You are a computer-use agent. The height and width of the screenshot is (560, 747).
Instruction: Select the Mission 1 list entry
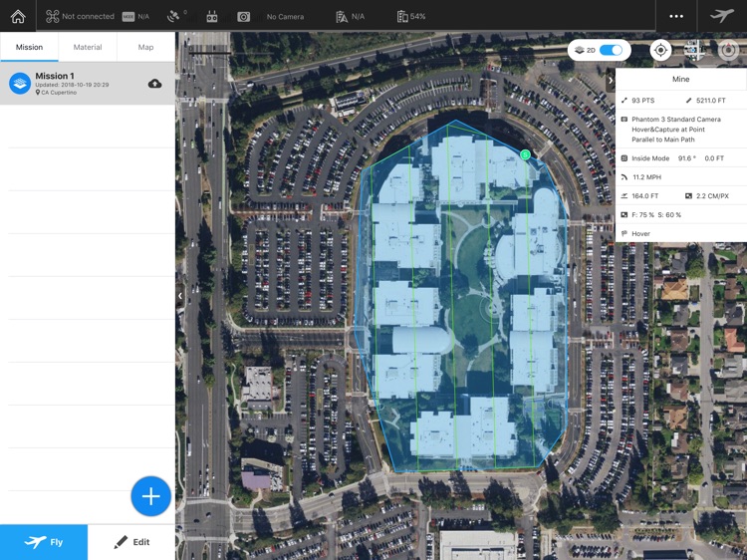(x=88, y=84)
